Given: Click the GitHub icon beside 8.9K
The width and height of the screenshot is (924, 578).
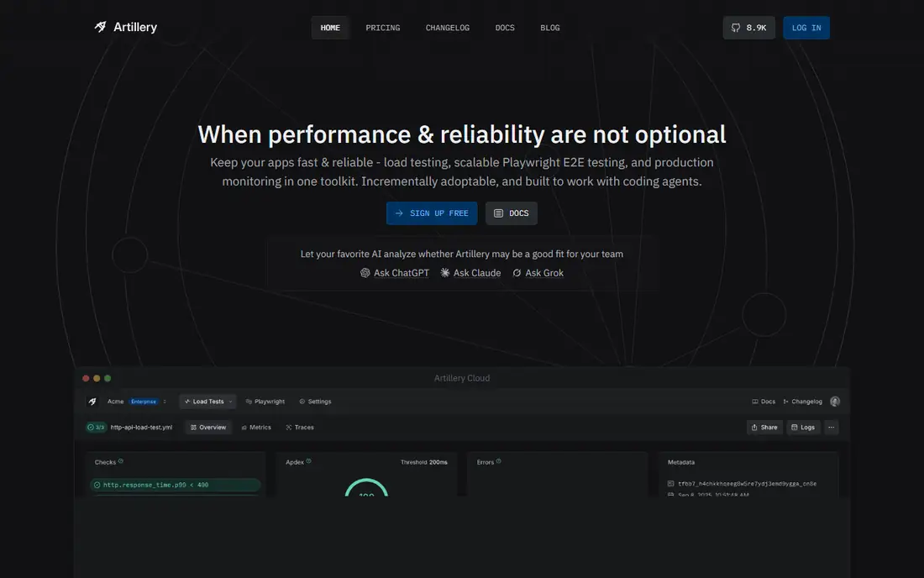Looking at the screenshot, I should (736, 28).
